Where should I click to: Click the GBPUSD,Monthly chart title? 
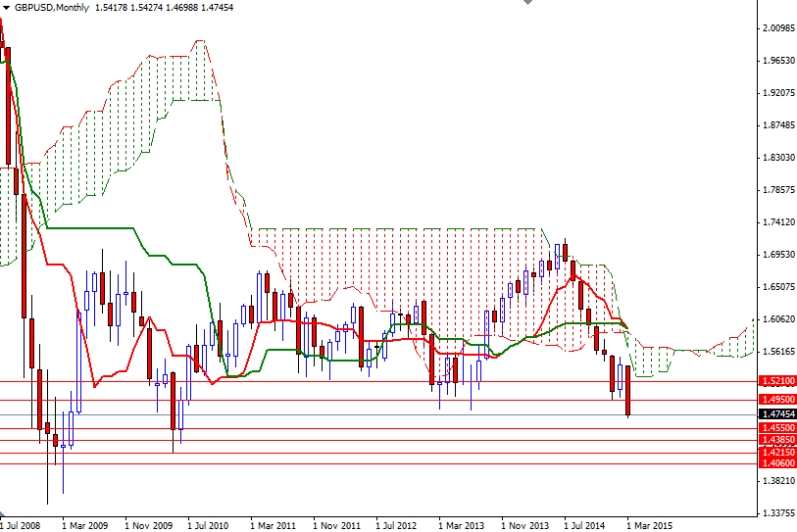[x=51, y=8]
